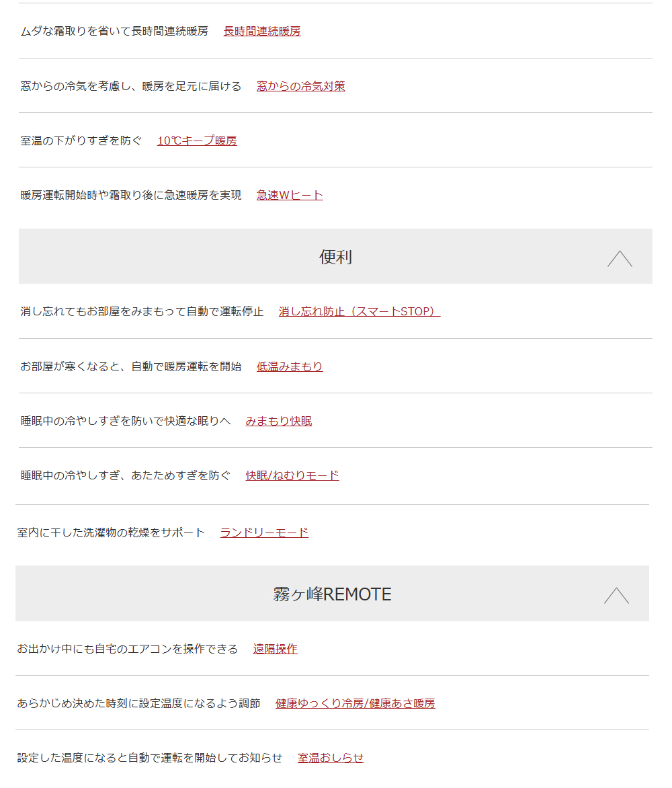Open the 10℃キープ暖房 link
This screenshot has height=788, width=672.
point(197,141)
